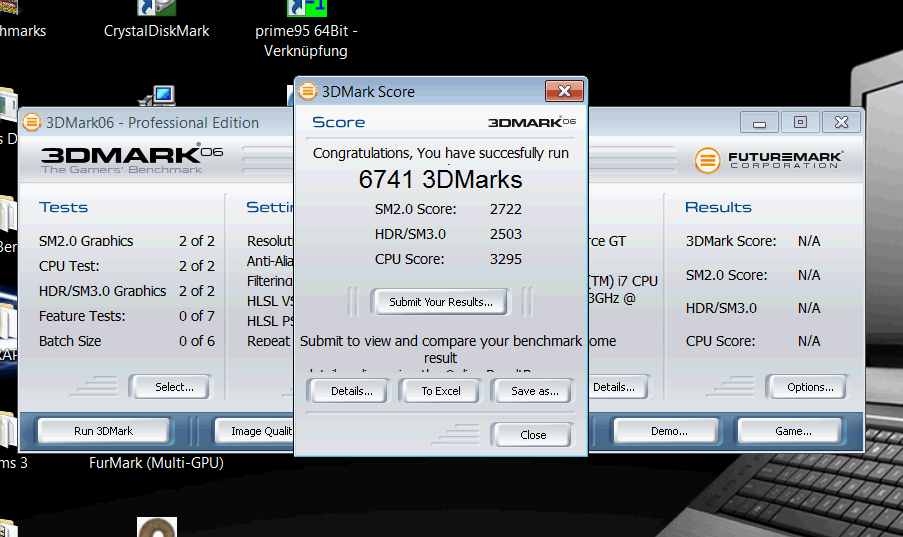Open Image Quality button in 3DMark06 window
The height and width of the screenshot is (537, 903).
pyautogui.click(x=255, y=431)
